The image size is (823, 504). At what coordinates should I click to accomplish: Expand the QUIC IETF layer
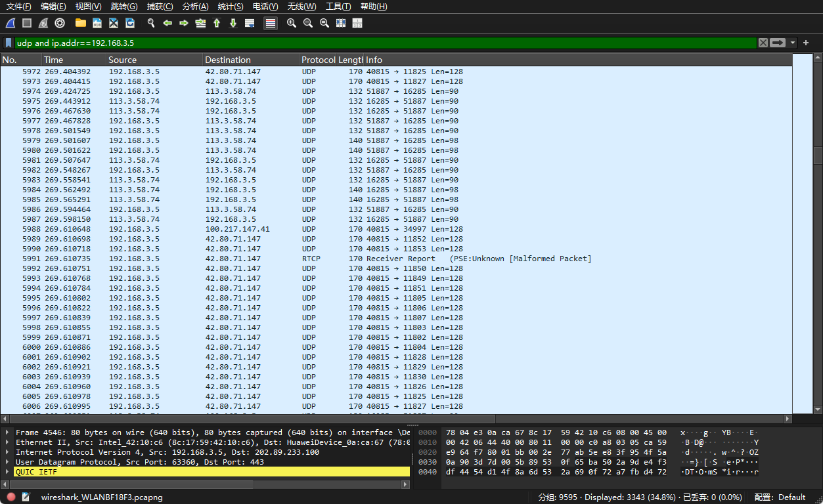click(x=7, y=472)
